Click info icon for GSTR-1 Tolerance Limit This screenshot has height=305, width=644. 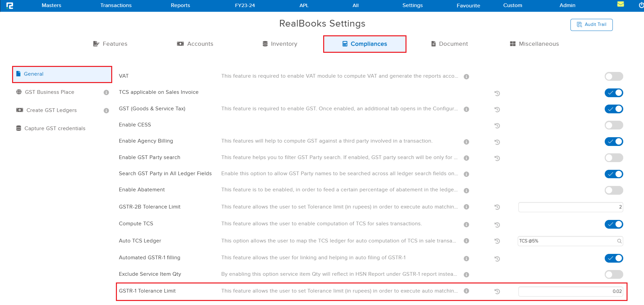click(x=466, y=291)
